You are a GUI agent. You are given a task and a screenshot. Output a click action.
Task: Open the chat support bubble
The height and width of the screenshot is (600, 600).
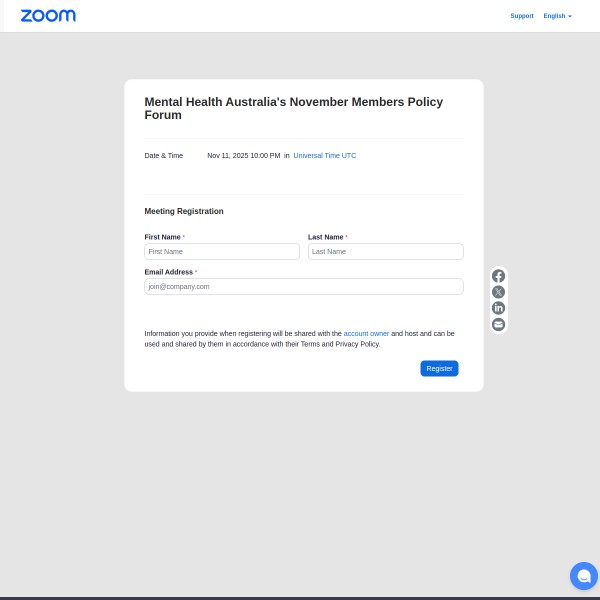pos(583,576)
